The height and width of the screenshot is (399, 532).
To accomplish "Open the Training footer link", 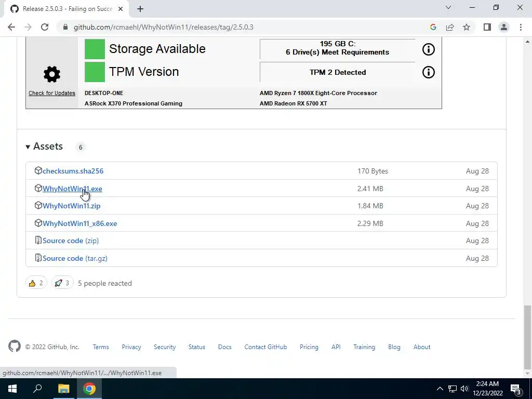I will point(364,347).
